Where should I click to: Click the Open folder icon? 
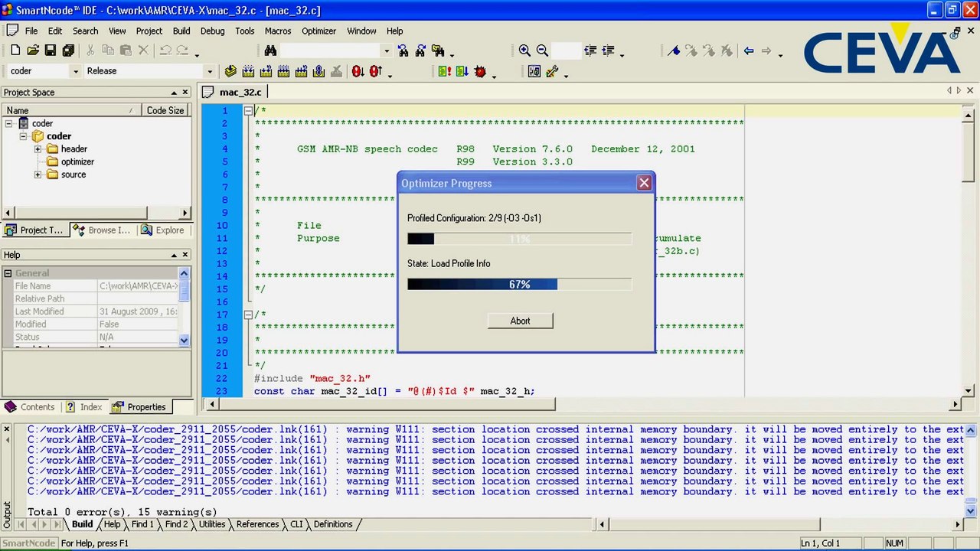point(33,51)
